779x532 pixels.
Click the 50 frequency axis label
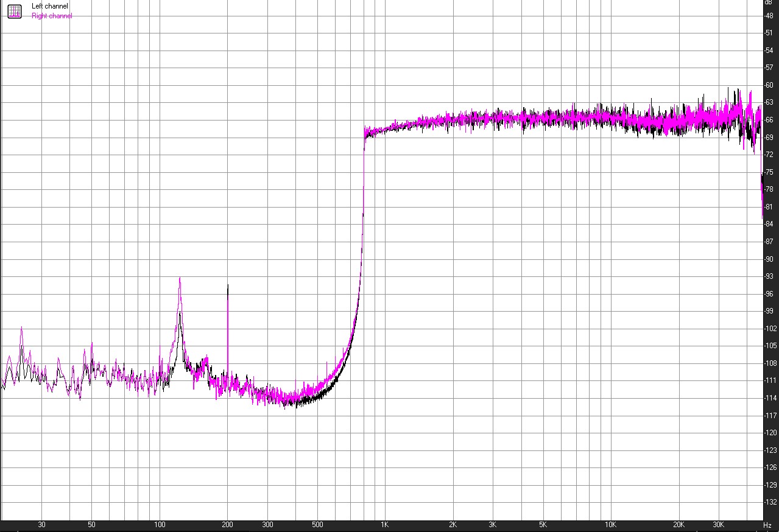[91, 524]
